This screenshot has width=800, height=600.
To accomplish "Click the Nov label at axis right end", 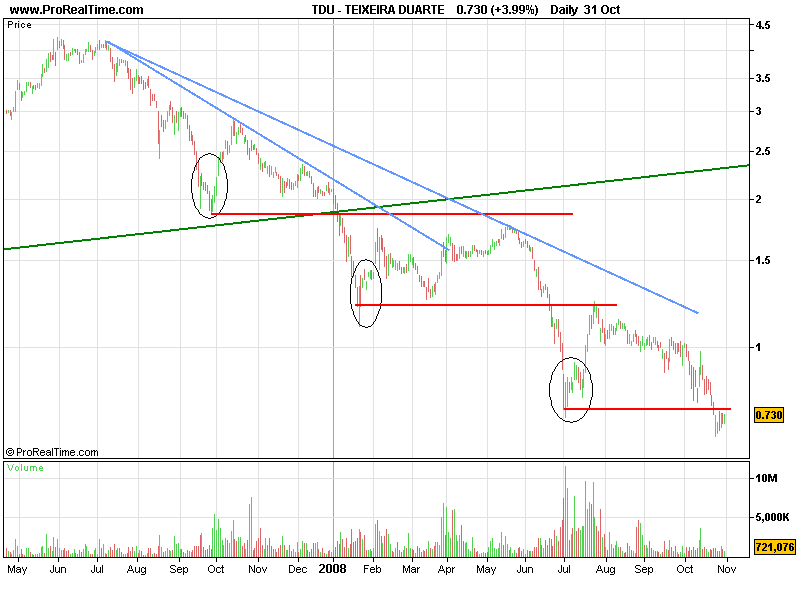I will 726,569.
